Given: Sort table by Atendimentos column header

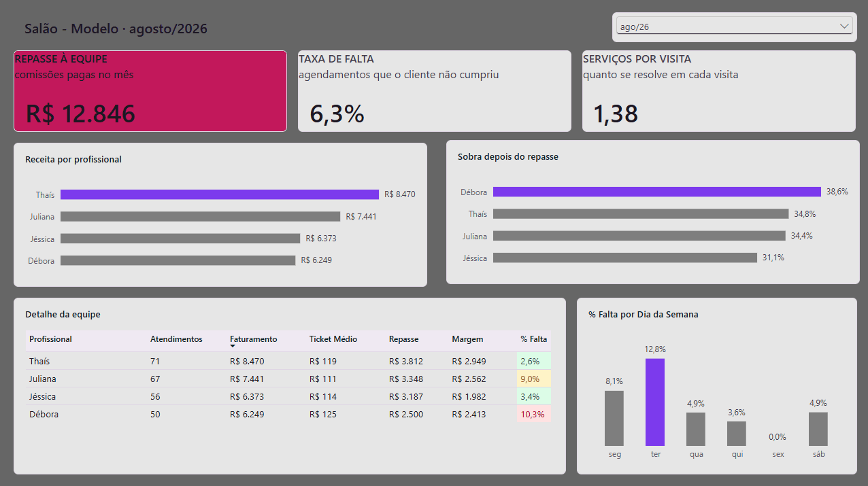Looking at the screenshot, I should pyautogui.click(x=176, y=339).
